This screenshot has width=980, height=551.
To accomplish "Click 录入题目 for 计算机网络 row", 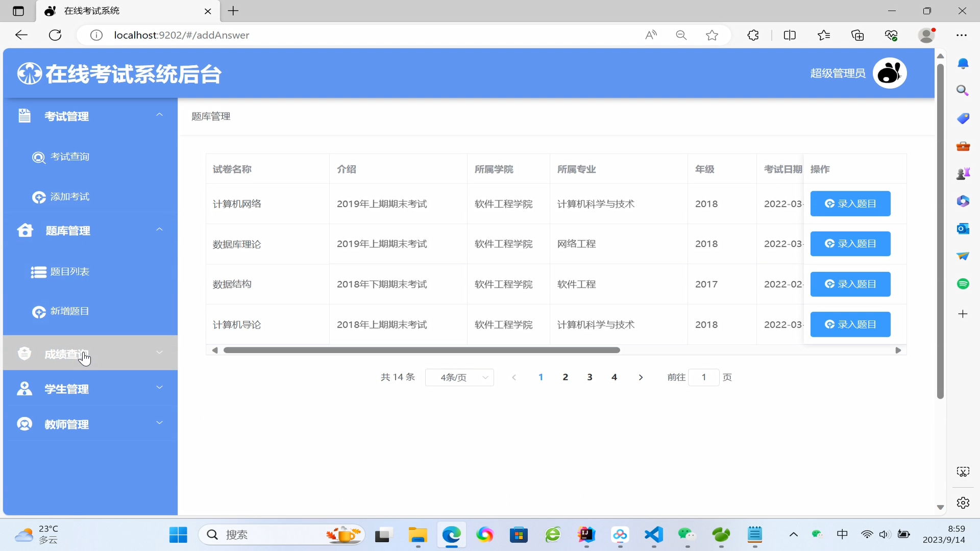I will [850, 204].
